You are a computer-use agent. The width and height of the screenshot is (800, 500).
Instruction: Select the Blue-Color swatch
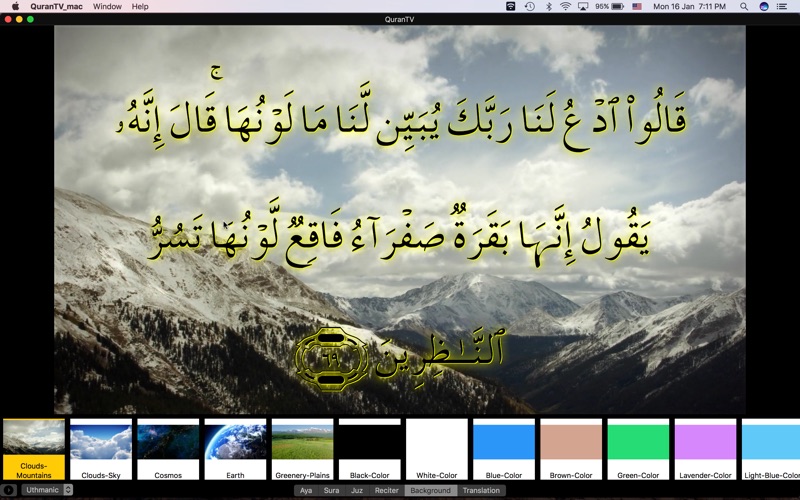coord(504,449)
